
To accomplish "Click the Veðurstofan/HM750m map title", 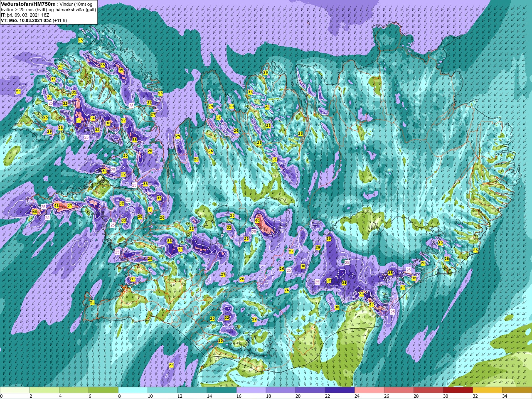I will coord(28,4).
